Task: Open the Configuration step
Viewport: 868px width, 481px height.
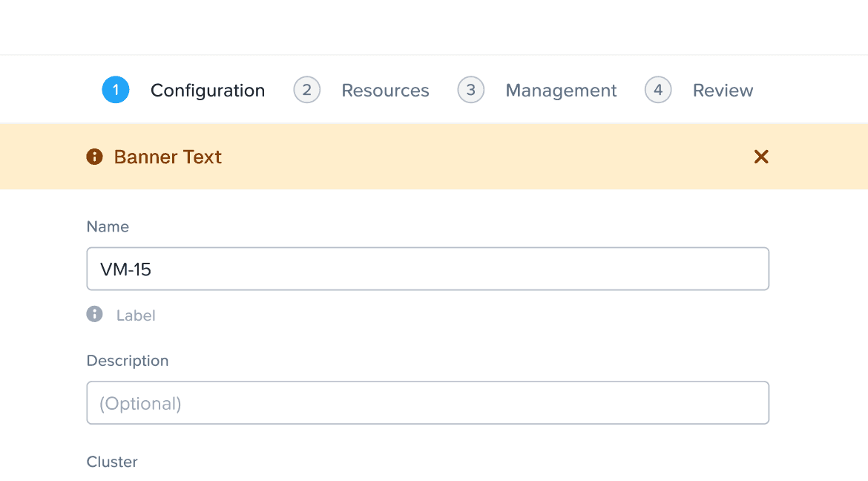Action: (208, 91)
